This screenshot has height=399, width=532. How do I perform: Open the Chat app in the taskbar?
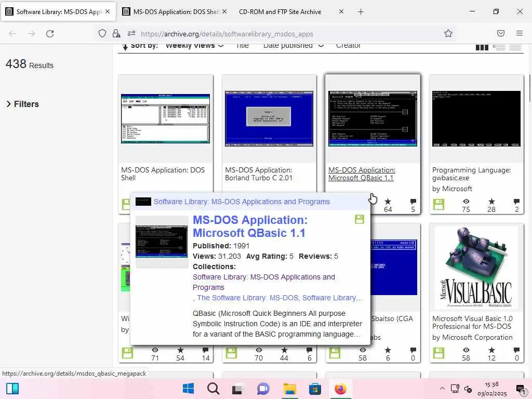pos(263,389)
